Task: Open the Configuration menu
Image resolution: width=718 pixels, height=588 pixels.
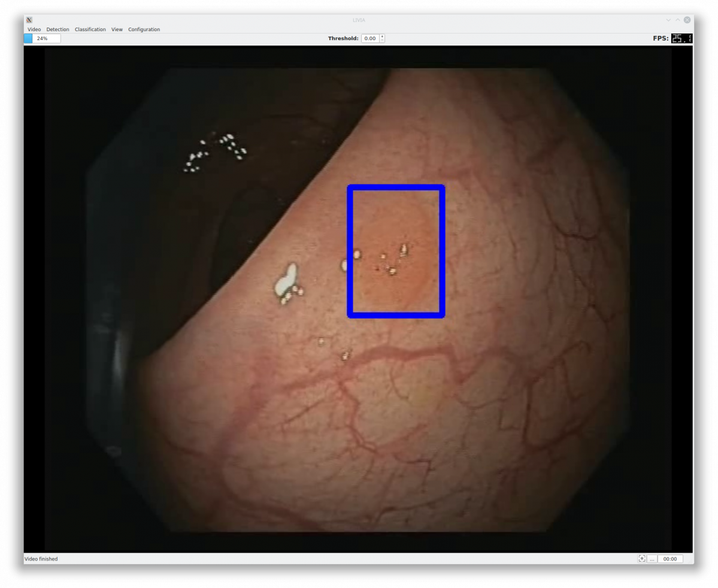Action: tap(144, 29)
